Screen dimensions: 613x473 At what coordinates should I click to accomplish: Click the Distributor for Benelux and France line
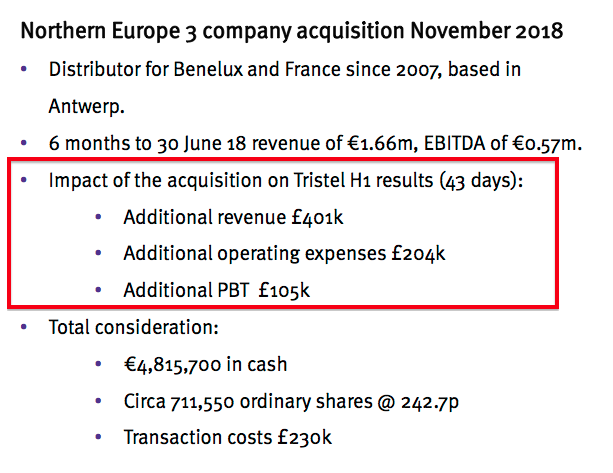pyautogui.click(x=285, y=70)
